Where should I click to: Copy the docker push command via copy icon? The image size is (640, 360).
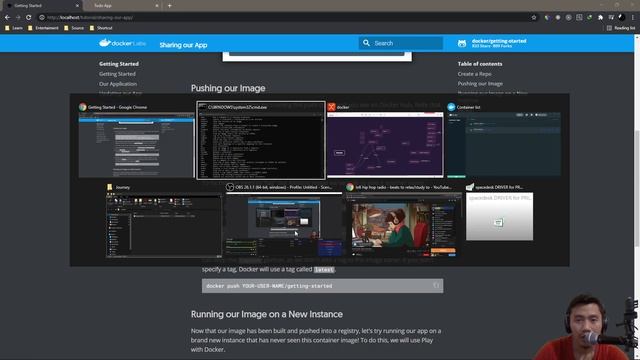coord(436,285)
